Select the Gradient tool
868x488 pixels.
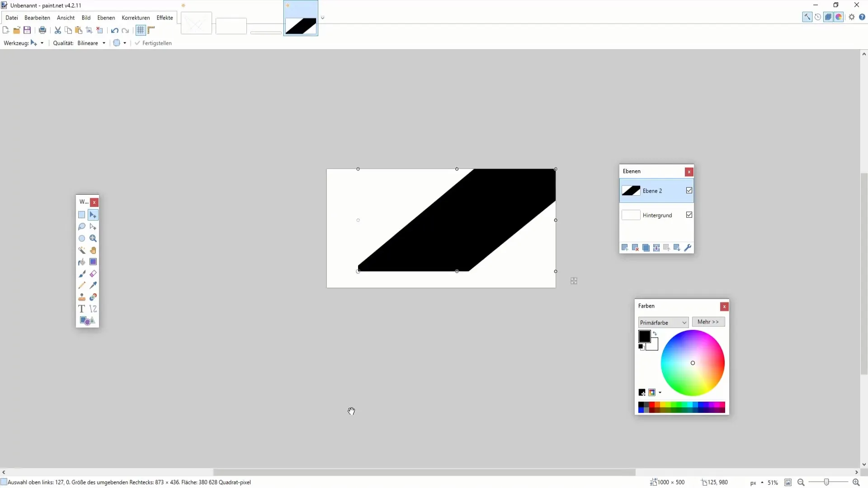click(x=93, y=262)
